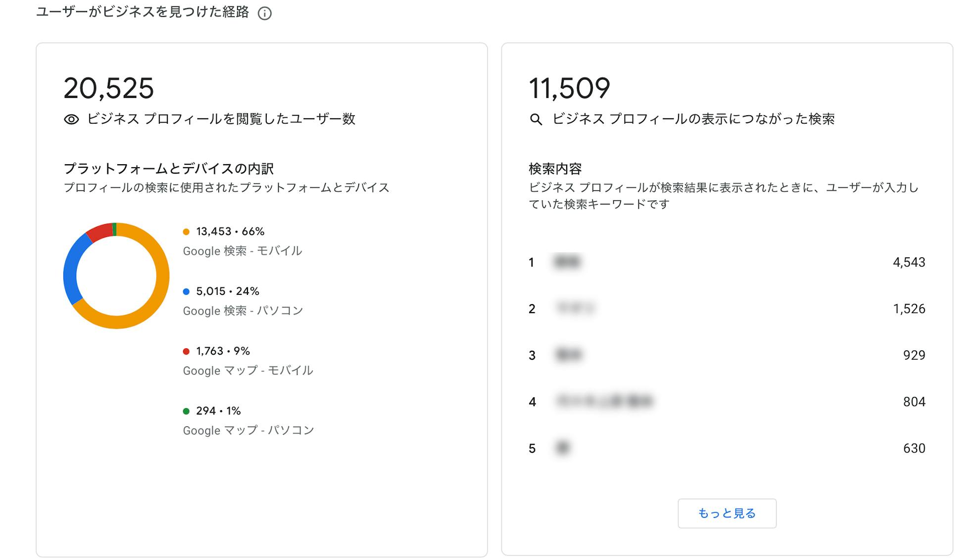The image size is (980, 560).
Task: Click the magnifier icon beside search count
Action: tap(536, 119)
